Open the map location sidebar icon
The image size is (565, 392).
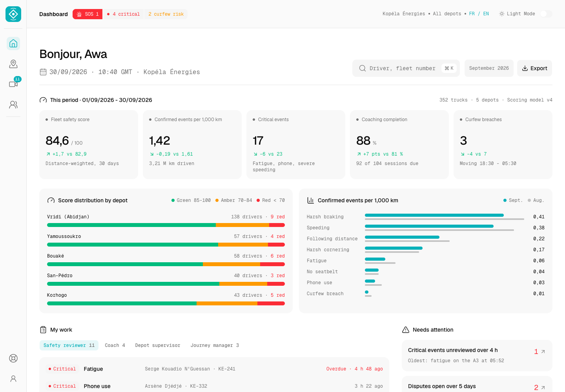pyautogui.click(x=13, y=64)
